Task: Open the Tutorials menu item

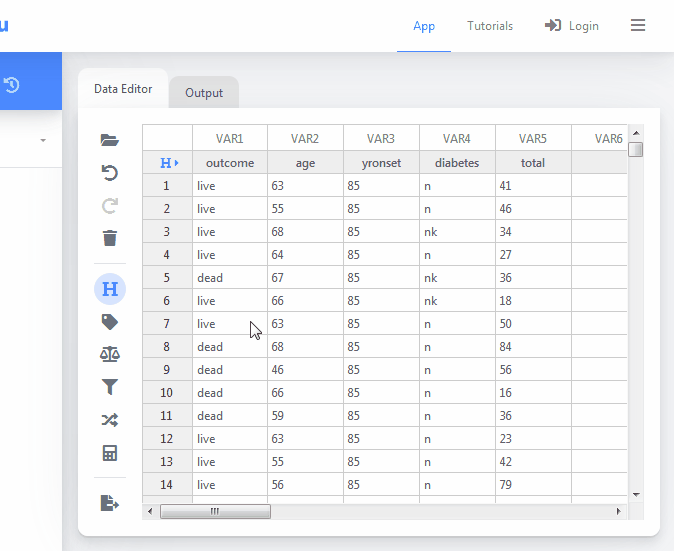Action: (490, 26)
